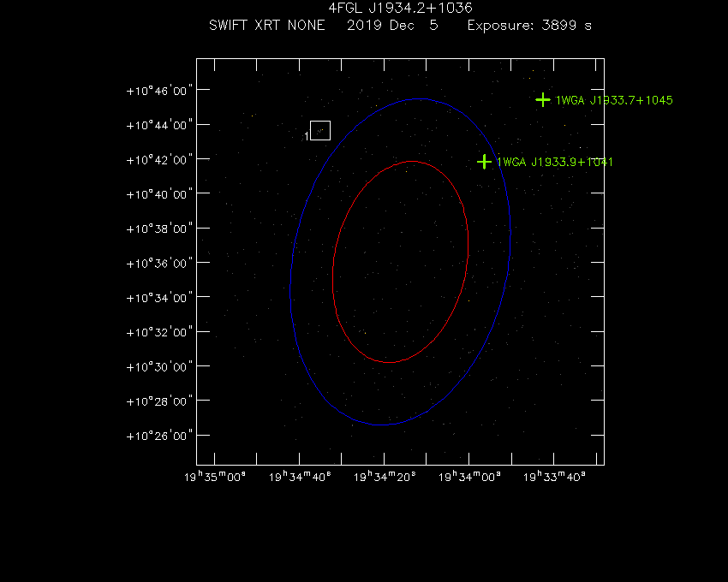Click the title text 4FGL J1934.2+1036
Screen dimensions: 728x582
(400, 8)
